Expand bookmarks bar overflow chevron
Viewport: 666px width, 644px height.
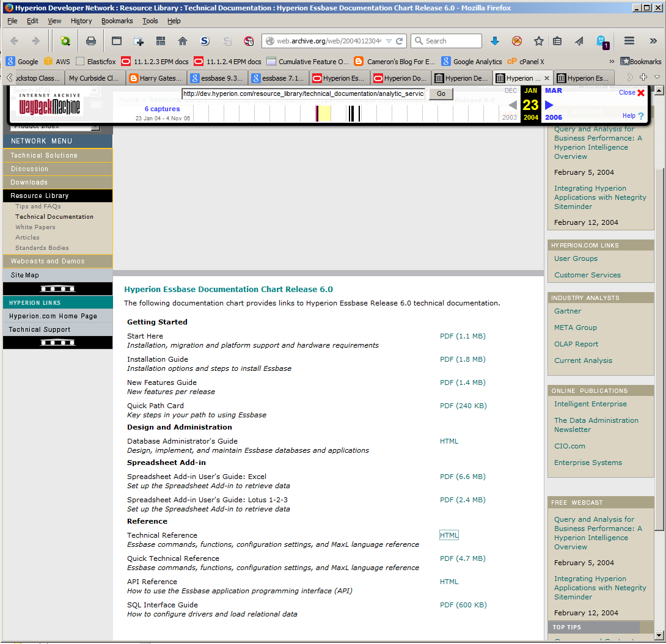(x=612, y=62)
